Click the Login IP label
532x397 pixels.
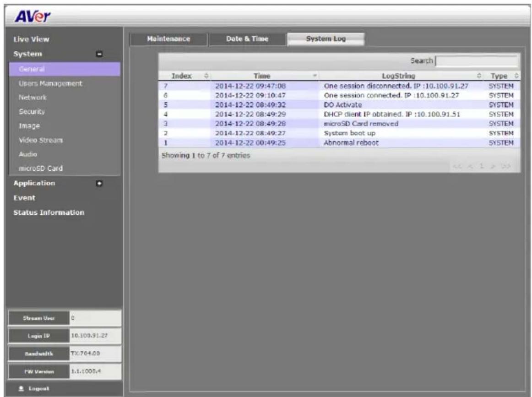(38, 336)
